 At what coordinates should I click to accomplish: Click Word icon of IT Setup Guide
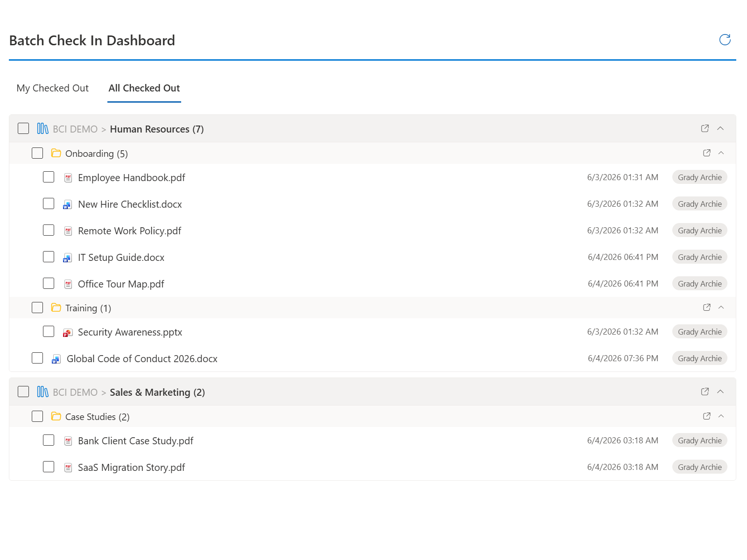pyautogui.click(x=68, y=258)
